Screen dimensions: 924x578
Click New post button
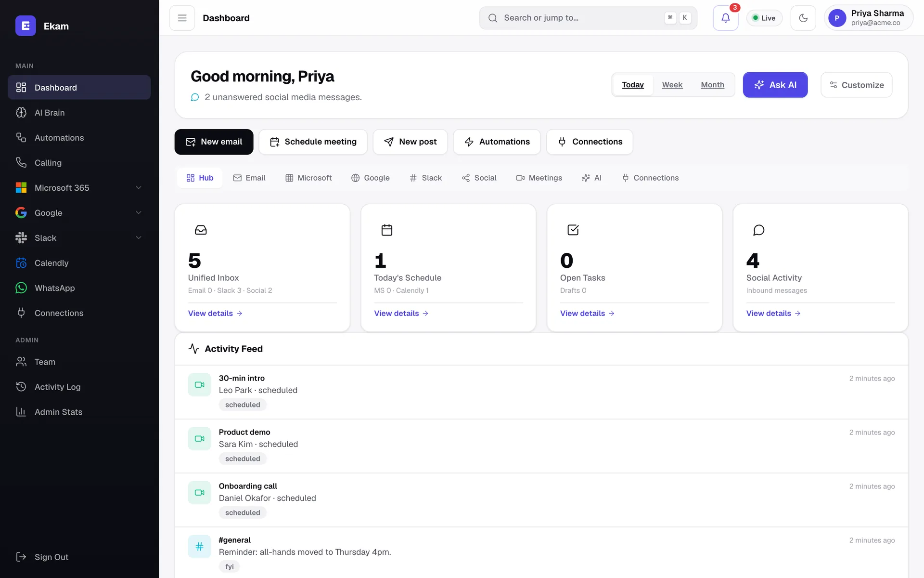coord(410,142)
